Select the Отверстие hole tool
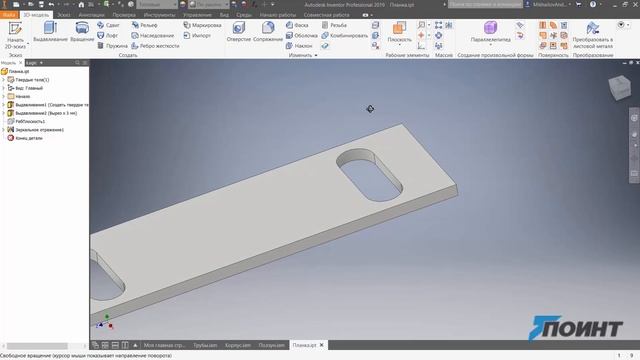640x360 pixels. pos(238,32)
